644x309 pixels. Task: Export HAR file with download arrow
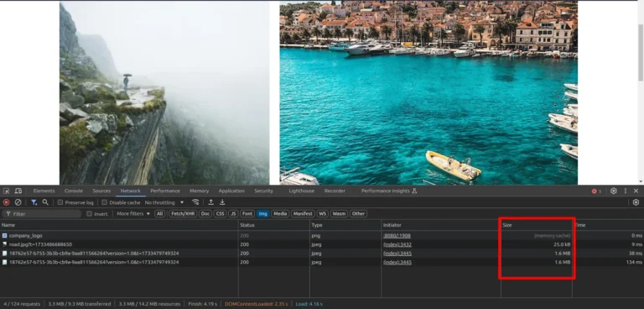click(x=222, y=202)
